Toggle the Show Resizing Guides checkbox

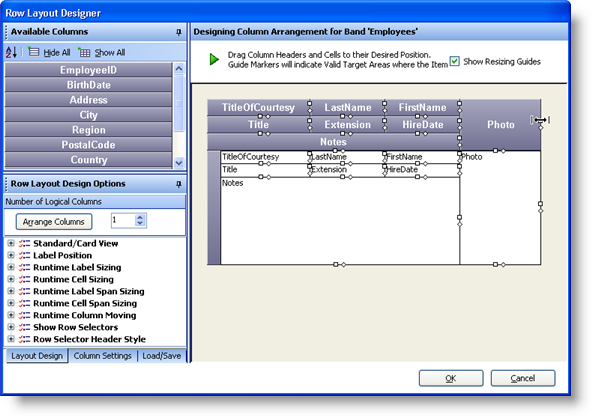(x=455, y=61)
